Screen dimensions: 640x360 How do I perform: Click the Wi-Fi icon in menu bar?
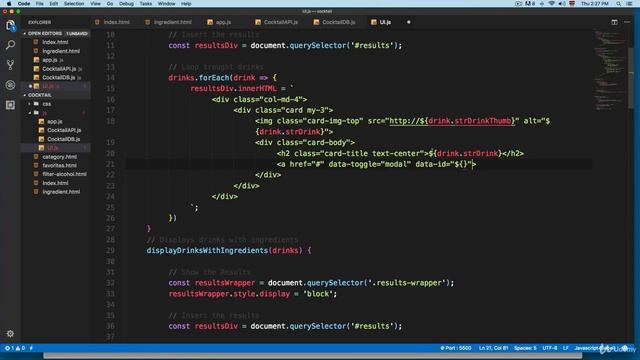click(x=551, y=4)
